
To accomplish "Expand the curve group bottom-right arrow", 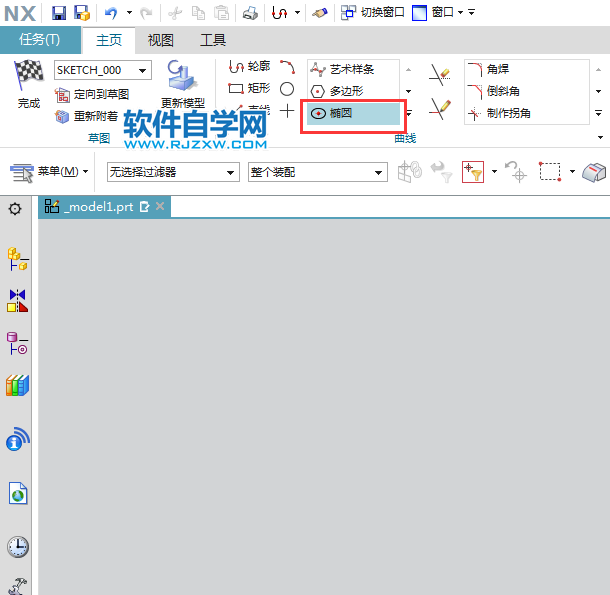I will coord(601,137).
